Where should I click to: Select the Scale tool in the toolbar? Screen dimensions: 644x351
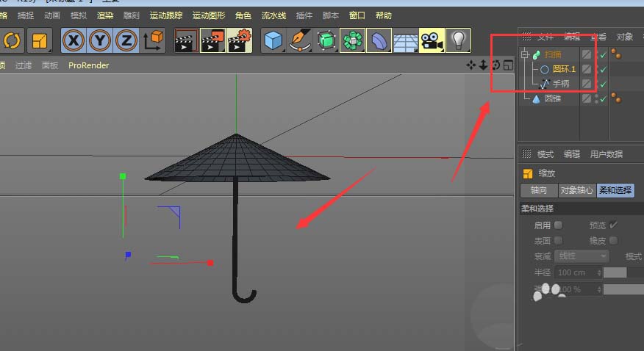[x=40, y=40]
